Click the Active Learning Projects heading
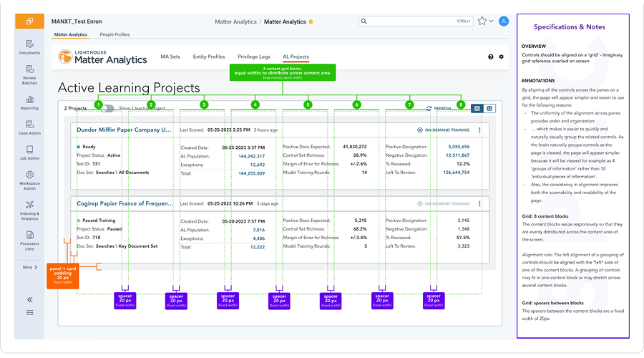 (x=129, y=87)
